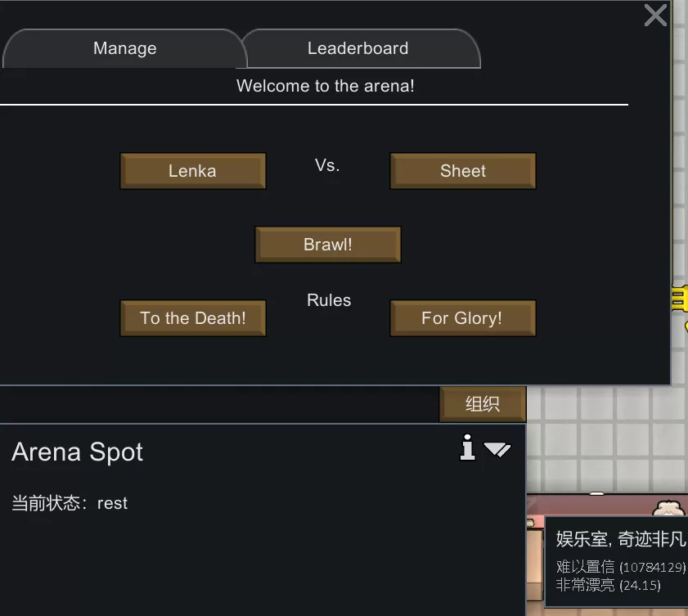Change the opposing fighter, Sheet
Viewport: 688px width, 616px height.
tap(463, 171)
